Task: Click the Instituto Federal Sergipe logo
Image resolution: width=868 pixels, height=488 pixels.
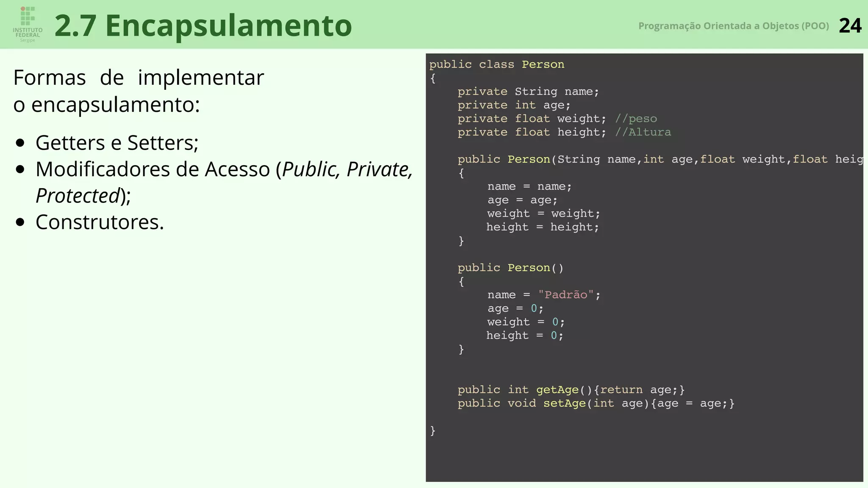Action: [28, 24]
